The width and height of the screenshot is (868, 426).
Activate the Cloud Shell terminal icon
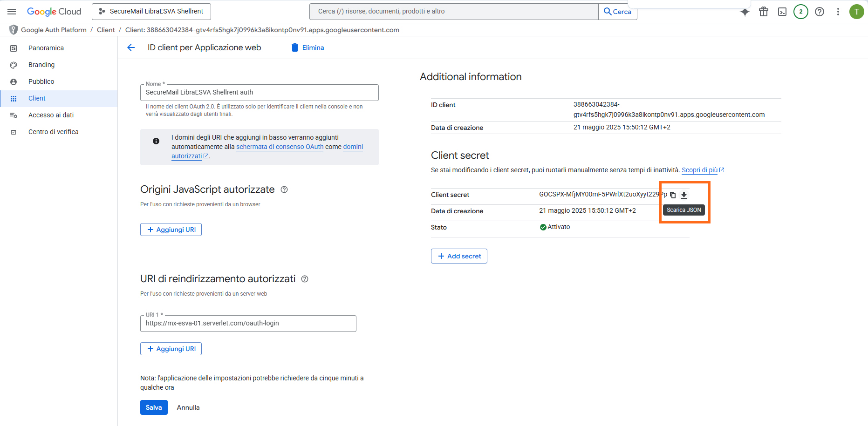[782, 12]
